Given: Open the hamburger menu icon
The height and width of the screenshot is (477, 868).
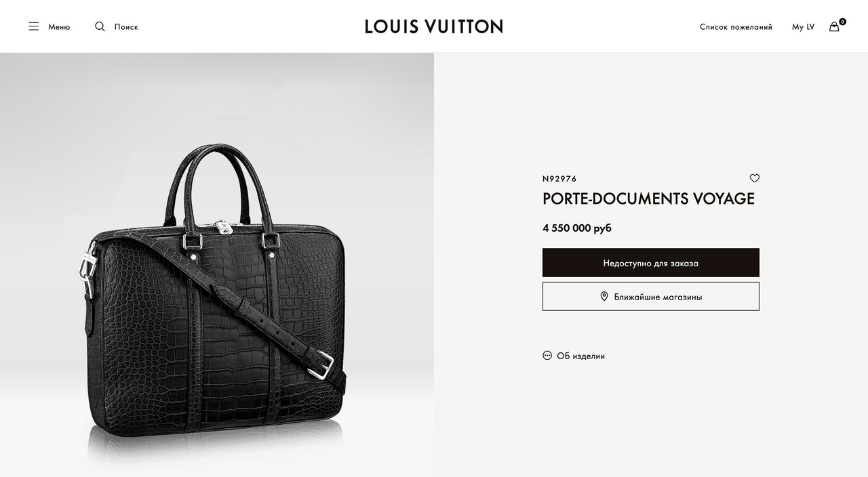Looking at the screenshot, I should coord(33,26).
